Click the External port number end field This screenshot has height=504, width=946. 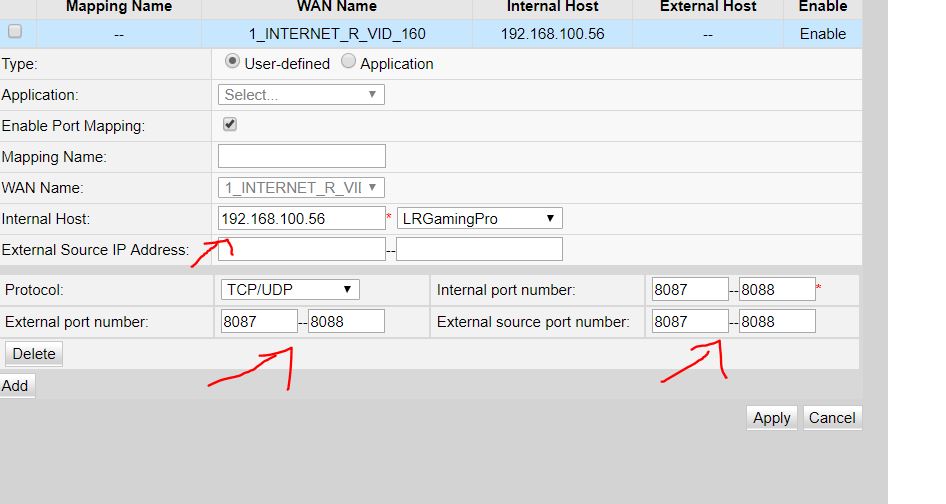tap(346, 322)
